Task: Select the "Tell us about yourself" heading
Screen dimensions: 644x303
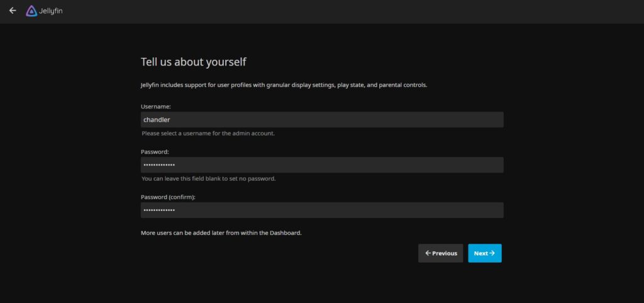Action: point(194,62)
